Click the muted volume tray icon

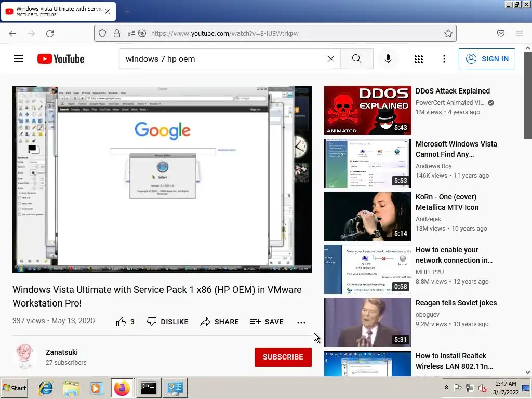click(x=482, y=388)
